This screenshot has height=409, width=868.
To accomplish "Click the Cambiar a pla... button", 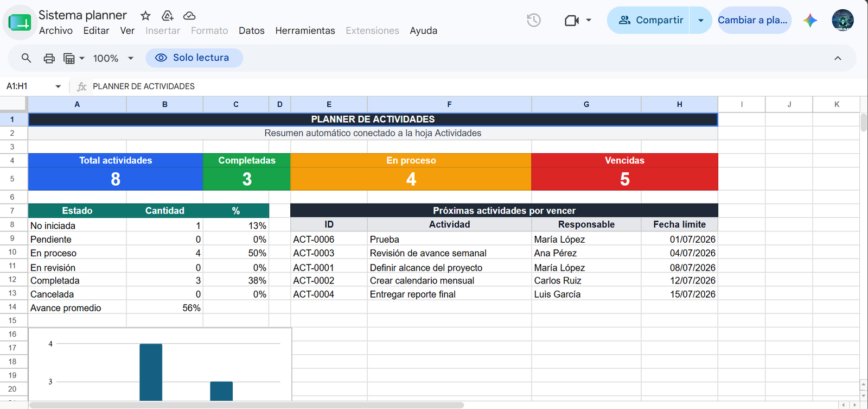I will 754,20.
